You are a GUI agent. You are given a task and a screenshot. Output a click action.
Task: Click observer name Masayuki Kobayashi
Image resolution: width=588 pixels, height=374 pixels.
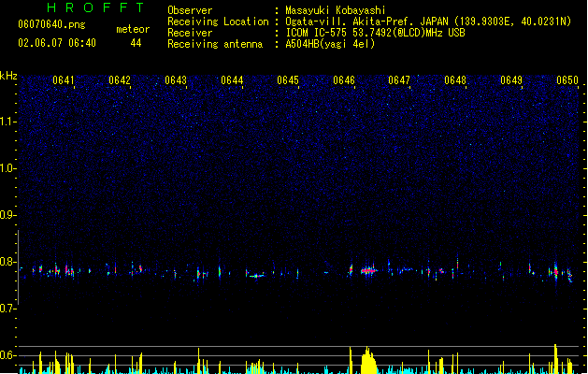click(x=336, y=10)
